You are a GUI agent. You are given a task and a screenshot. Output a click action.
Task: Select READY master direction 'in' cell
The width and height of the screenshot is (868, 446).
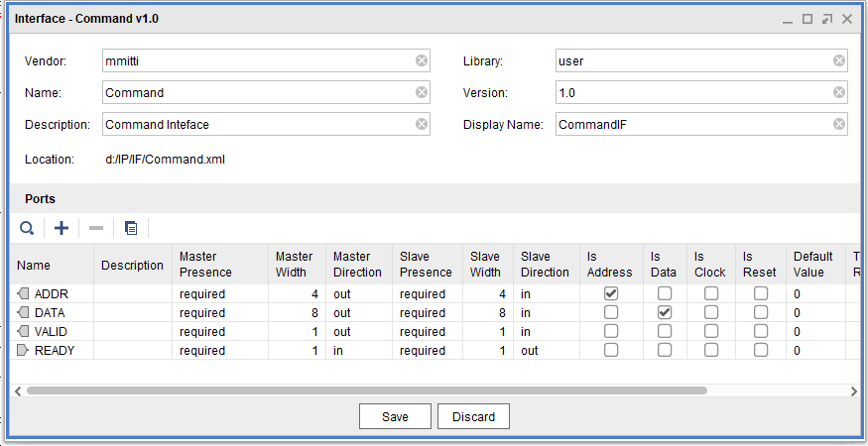click(359, 350)
